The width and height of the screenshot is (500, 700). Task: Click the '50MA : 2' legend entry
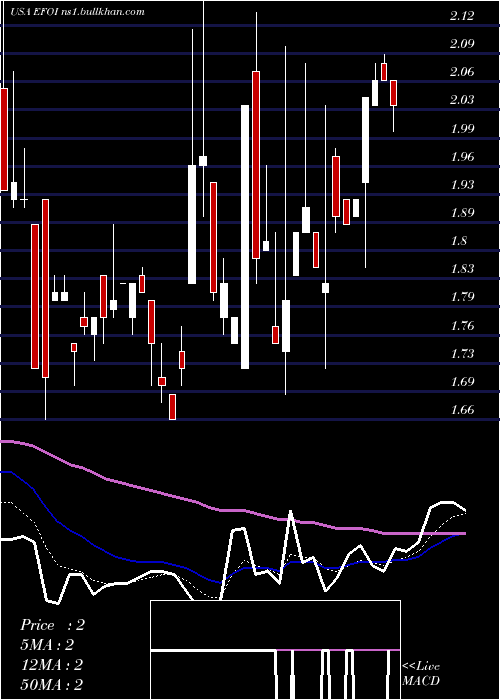(x=51, y=685)
